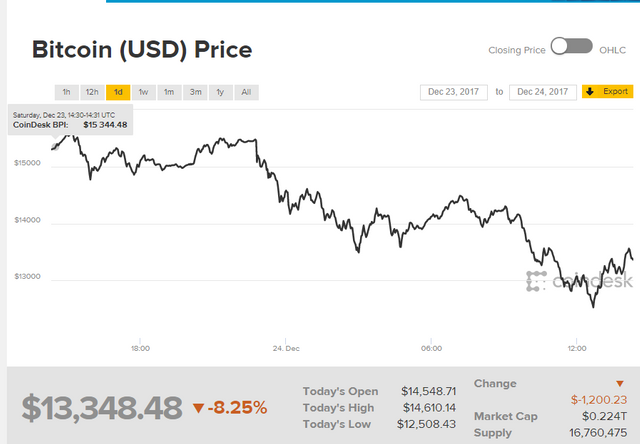Click the Closing Price label
Image resolution: width=640 pixels, height=444 pixels.
click(x=516, y=49)
